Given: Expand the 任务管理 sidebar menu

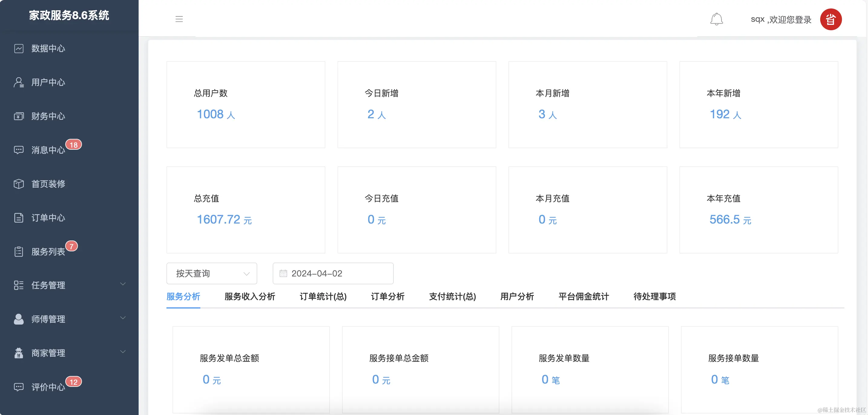Looking at the screenshot, I should [x=48, y=285].
